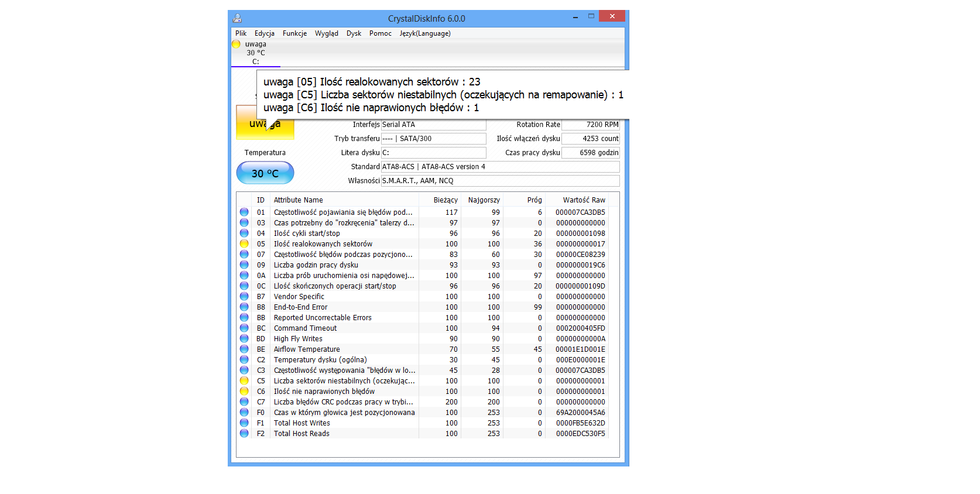Screen dimensions: 980x494
Task: Open the Język(Language) menu
Action: (425, 33)
